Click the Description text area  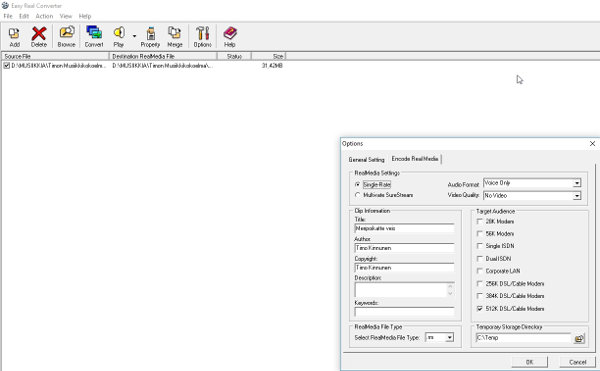pos(401,290)
